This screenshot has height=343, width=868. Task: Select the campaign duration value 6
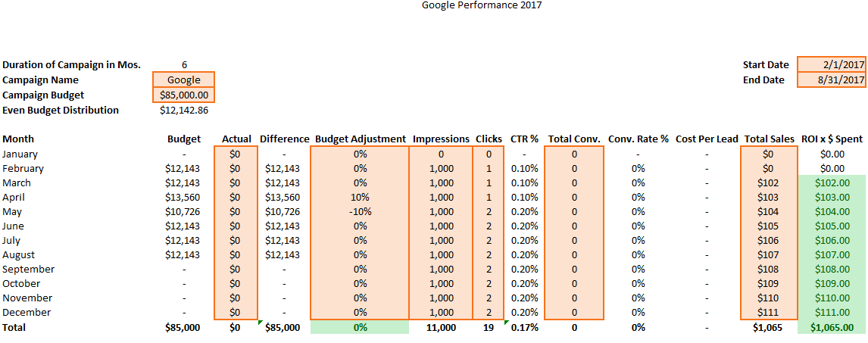click(185, 65)
